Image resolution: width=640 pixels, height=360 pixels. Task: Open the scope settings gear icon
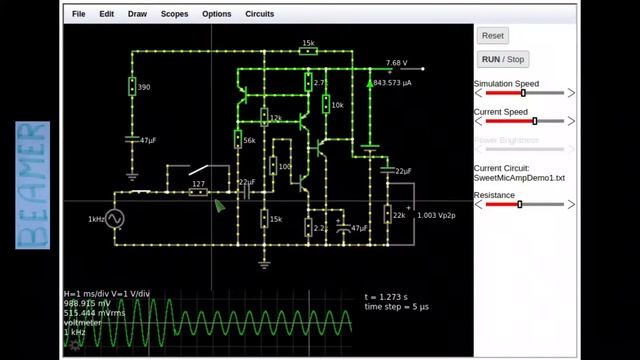(x=75, y=345)
